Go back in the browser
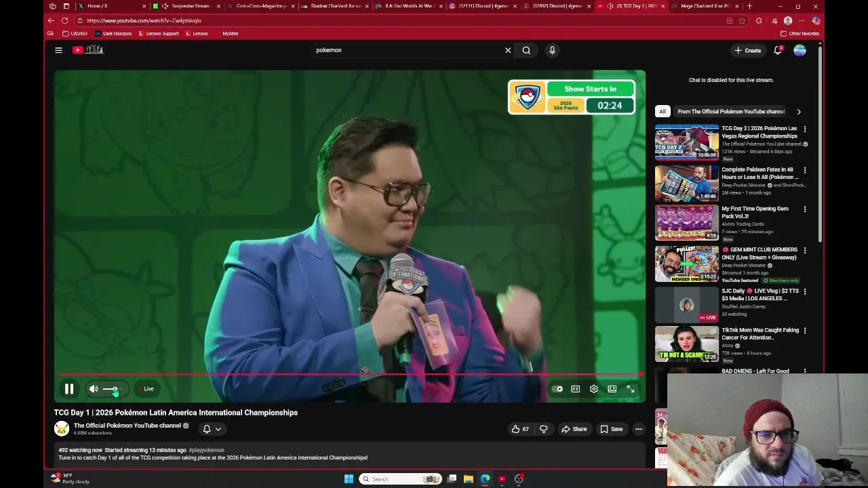This screenshot has width=868, height=488. click(x=51, y=20)
